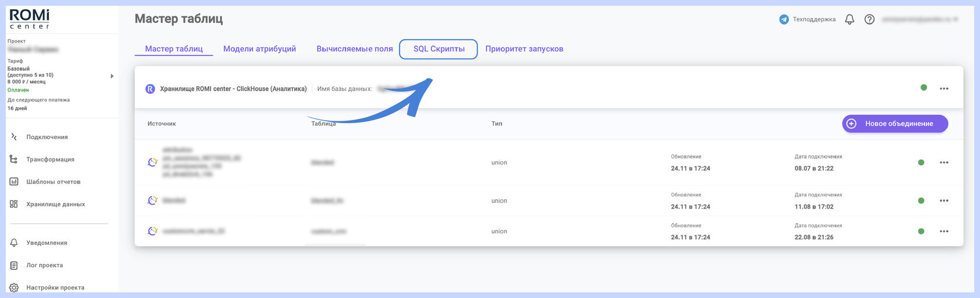Click union type in 22.08 row
This screenshot has width=980, height=298.
point(499,232)
